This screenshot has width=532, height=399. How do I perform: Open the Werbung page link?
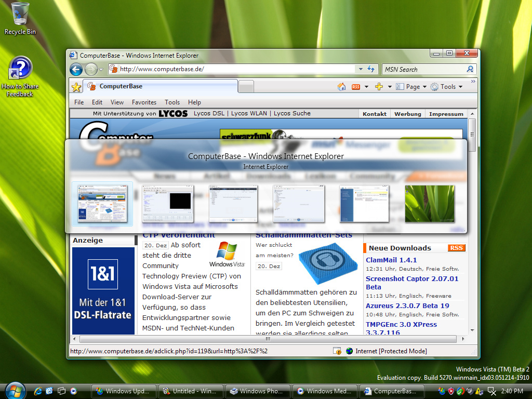(408, 114)
